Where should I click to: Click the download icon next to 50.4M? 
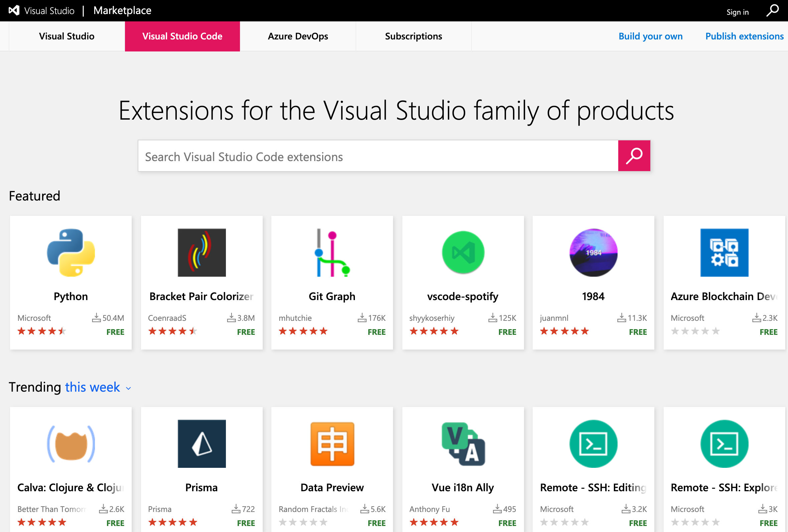[96, 318]
